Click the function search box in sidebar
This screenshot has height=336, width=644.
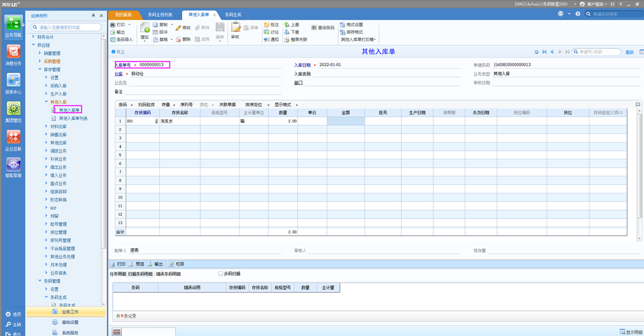(67, 27)
